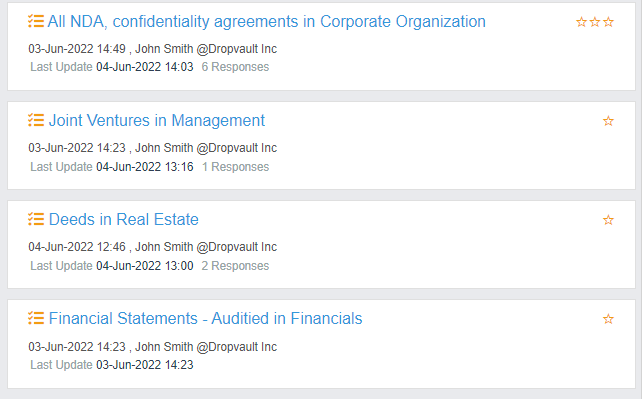Toggle the star on Financial Statements request
This screenshot has height=399, width=642.
608,319
